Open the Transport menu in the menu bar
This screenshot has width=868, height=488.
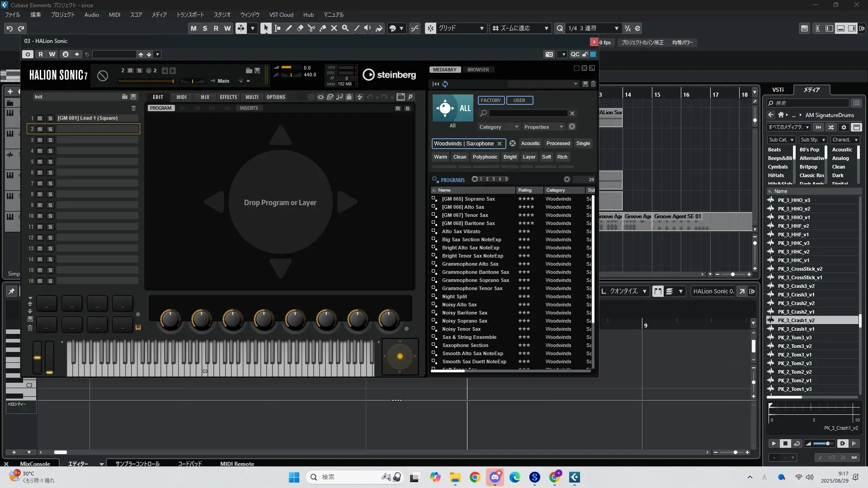pyautogui.click(x=190, y=14)
